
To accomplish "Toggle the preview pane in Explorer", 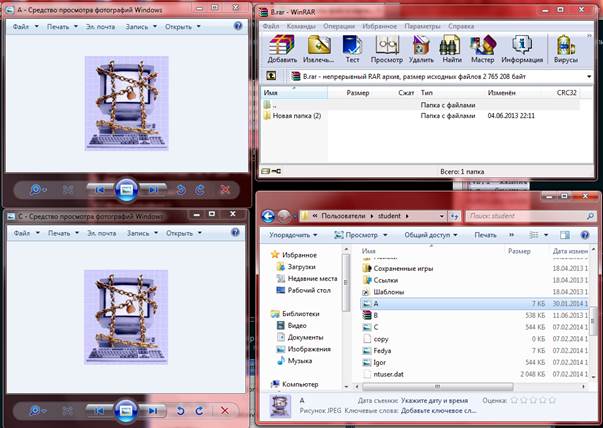I will tap(565, 235).
